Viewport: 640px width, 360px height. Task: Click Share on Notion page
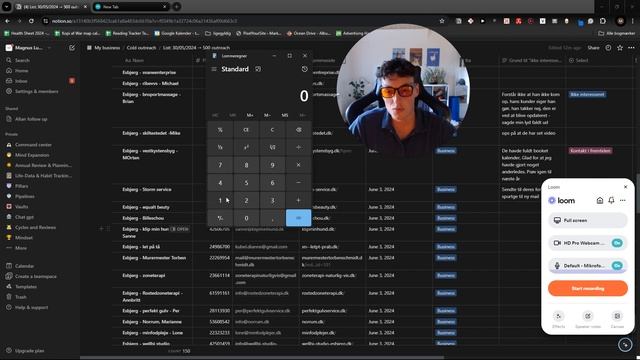[x=593, y=48]
